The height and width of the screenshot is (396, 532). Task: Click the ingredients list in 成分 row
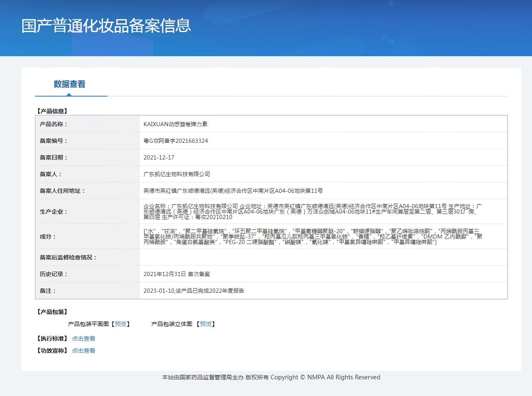[312, 237]
